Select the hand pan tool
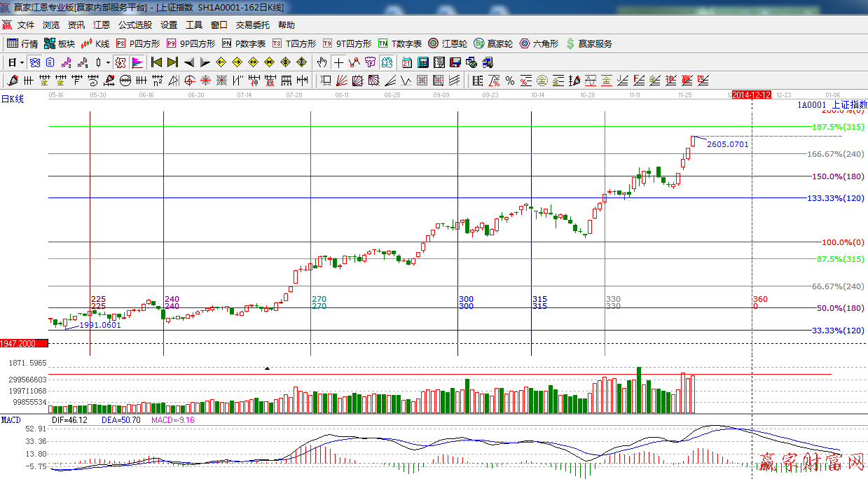 point(322,62)
